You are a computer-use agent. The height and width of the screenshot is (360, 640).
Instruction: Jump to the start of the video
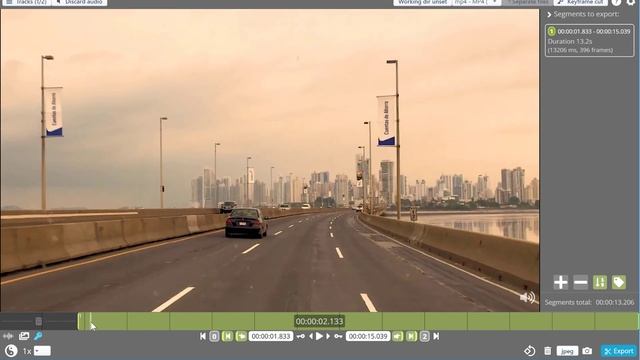pyautogui.click(x=203, y=336)
